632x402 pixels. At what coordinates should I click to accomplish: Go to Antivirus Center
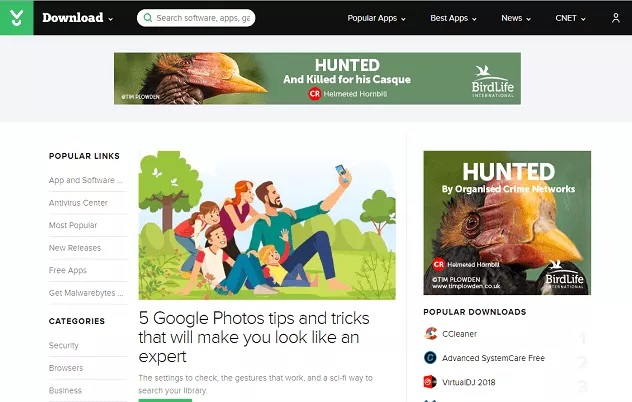pyautogui.click(x=78, y=203)
